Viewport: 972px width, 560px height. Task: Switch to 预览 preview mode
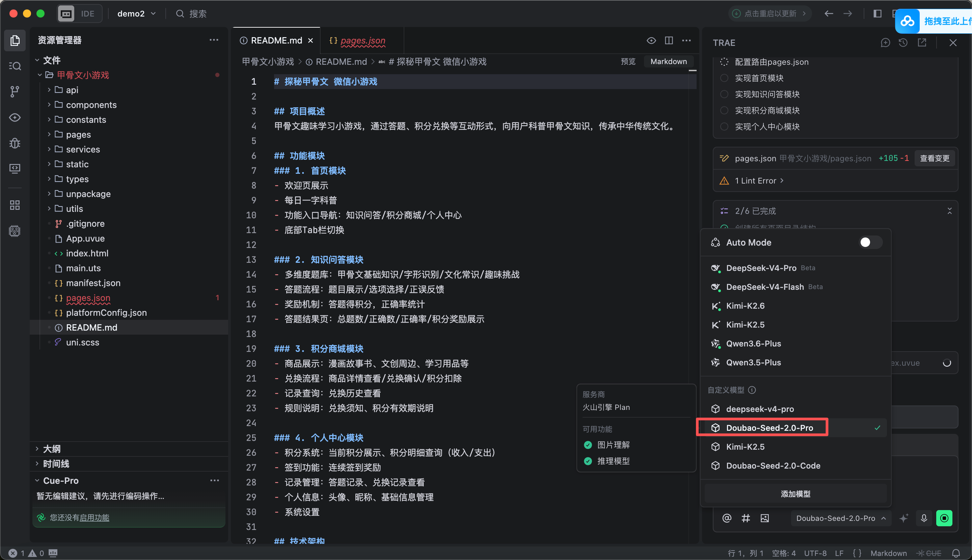coord(628,61)
